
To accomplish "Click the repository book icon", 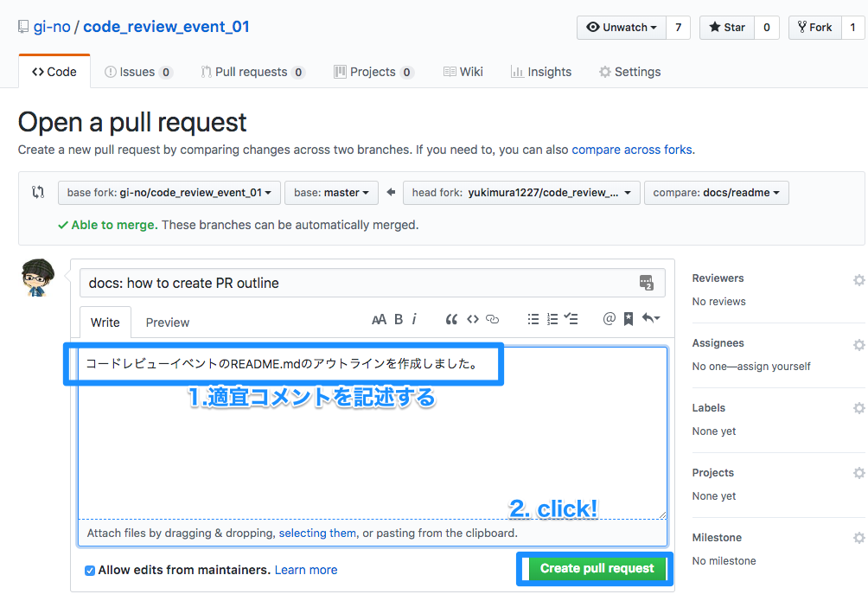I will [x=23, y=27].
